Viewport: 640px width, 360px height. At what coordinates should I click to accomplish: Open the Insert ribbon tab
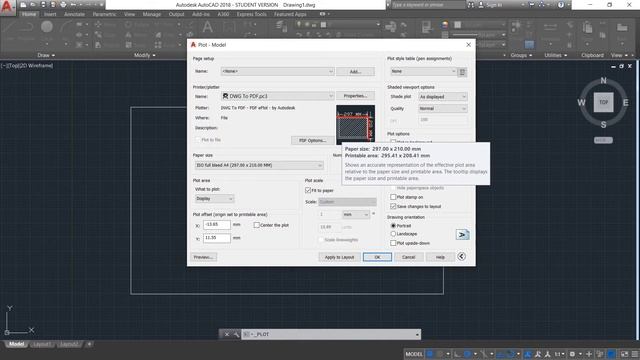[50, 14]
